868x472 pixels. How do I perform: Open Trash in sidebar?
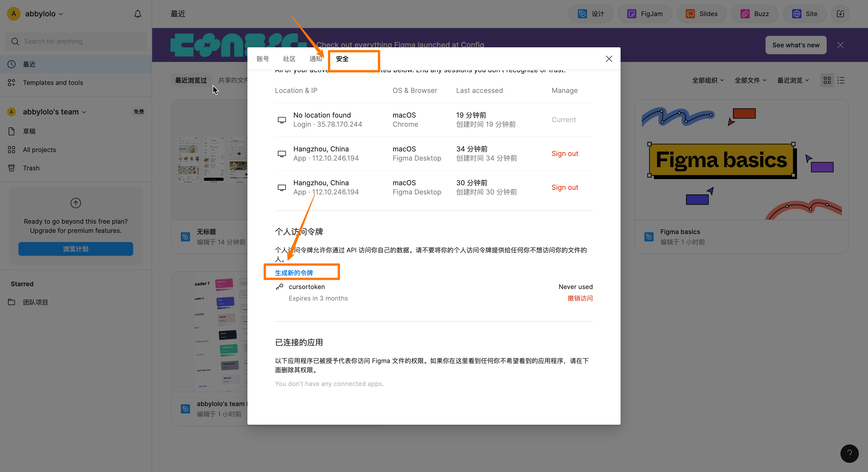click(x=76, y=168)
